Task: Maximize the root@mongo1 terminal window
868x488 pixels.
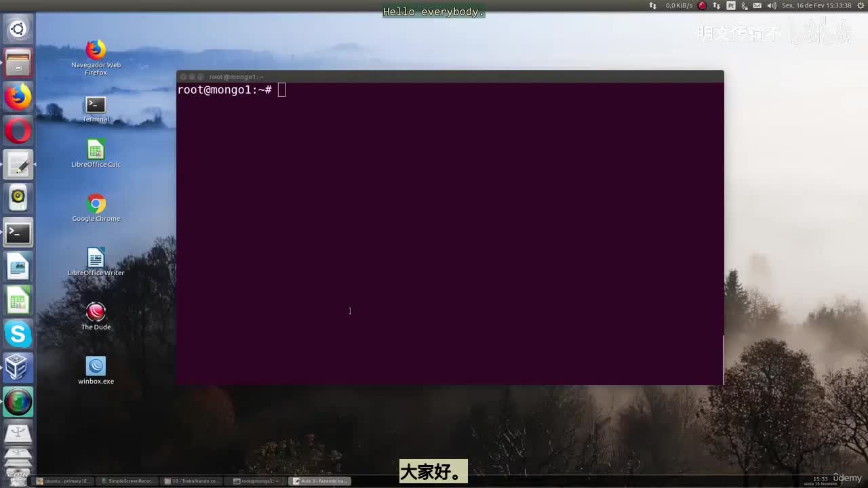Action: 201,77
